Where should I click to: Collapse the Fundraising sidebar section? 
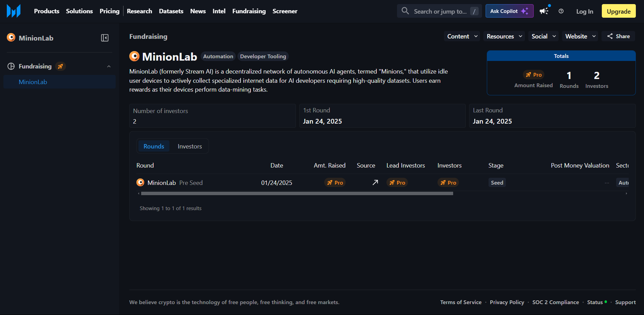(x=109, y=66)
